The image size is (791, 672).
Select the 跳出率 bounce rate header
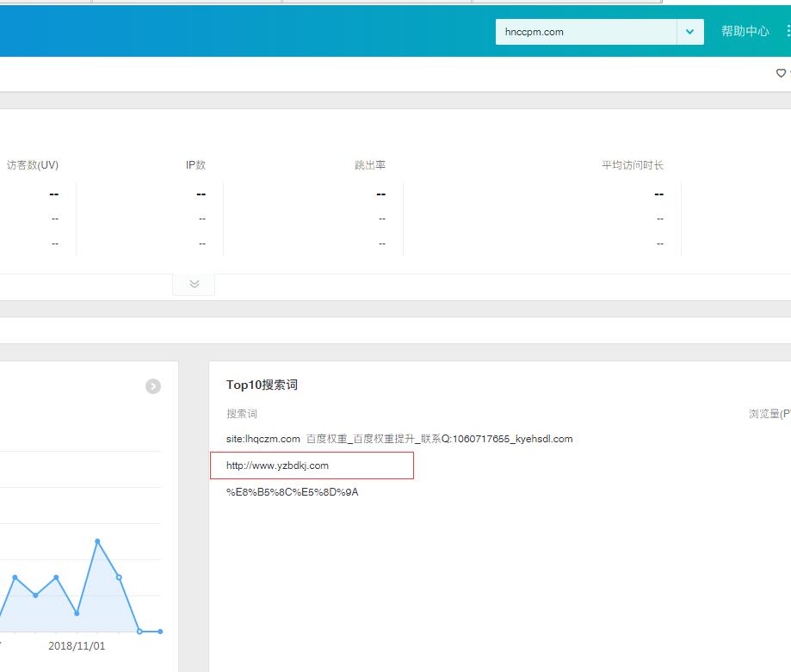pyautogui.click(x=370, y=165)
